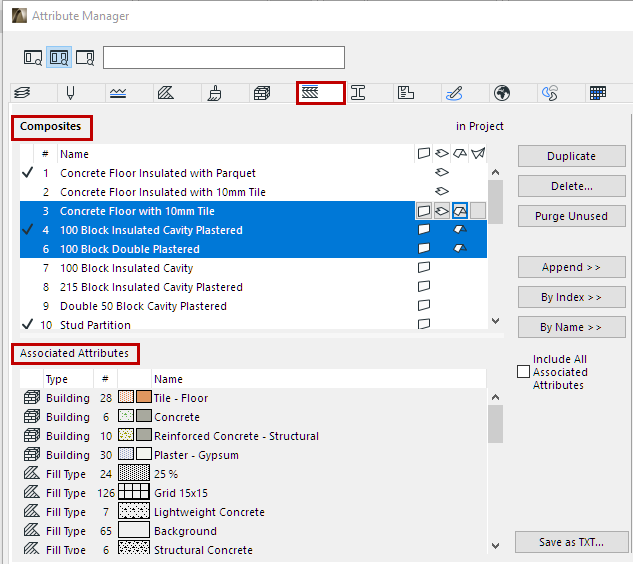Select 100 Block Insulated Cavity row
The width and height of the screenshot is (633, 564).
(x=254, y=268)
